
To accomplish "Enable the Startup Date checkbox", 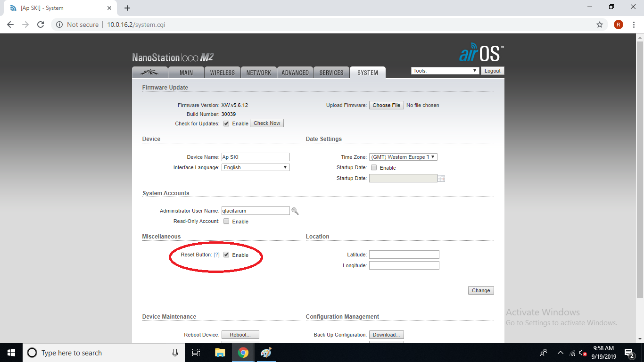I will coord(374,167).
